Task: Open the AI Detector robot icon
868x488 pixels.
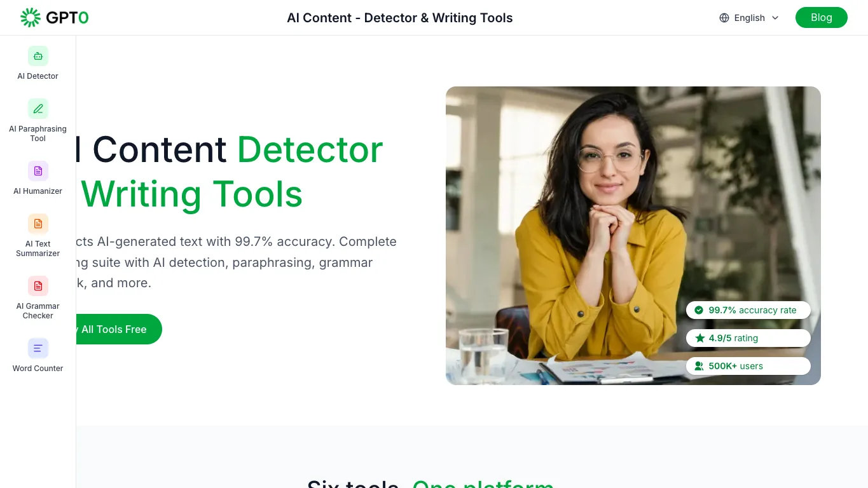Action: (38, 56)
